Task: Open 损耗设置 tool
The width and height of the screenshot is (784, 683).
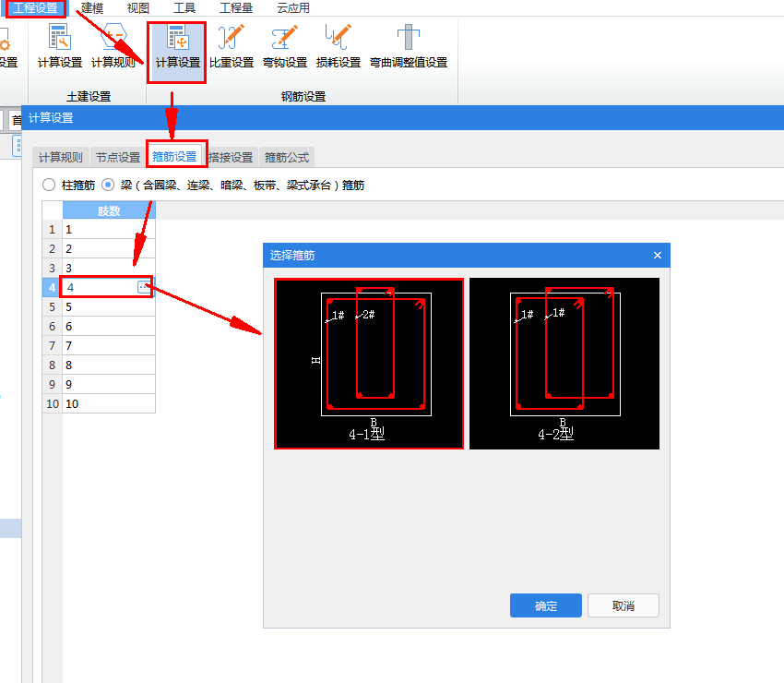Action: 338,46
